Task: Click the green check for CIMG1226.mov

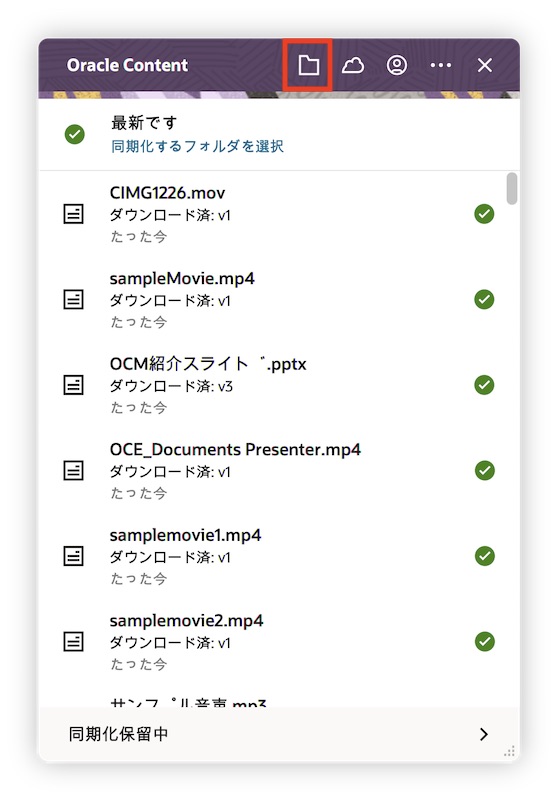Action: [485, 214]
